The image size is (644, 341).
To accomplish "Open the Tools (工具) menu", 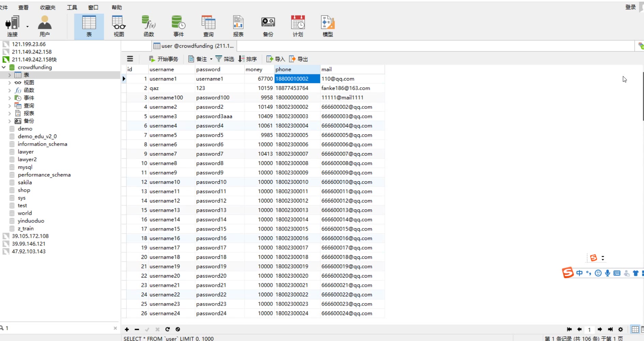I will pos(72,8).
